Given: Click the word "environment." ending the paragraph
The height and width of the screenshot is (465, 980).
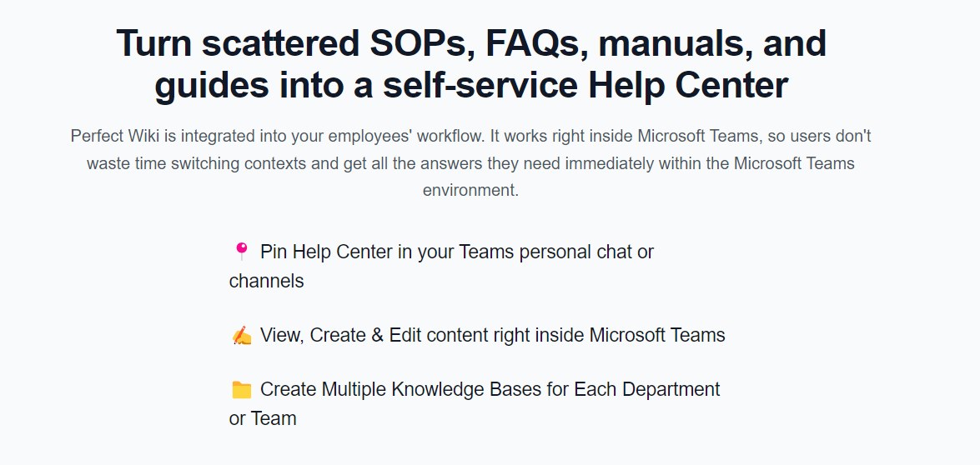Looking at the screenshot, I should click(470, 190).
